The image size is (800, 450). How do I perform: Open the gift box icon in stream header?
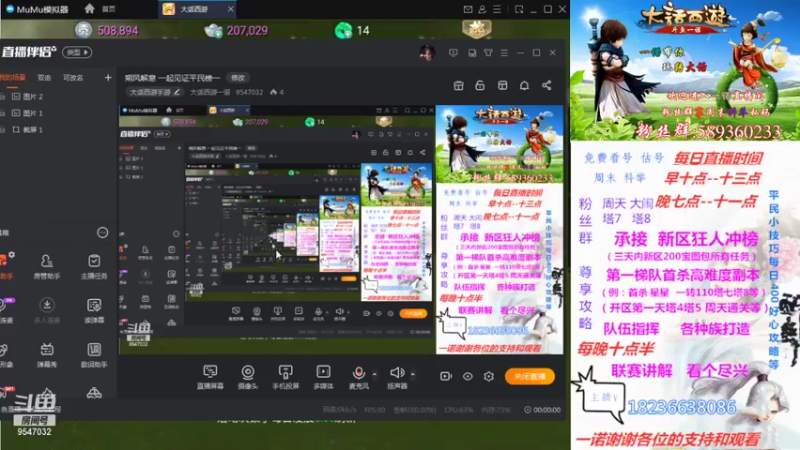click(458, 85)
